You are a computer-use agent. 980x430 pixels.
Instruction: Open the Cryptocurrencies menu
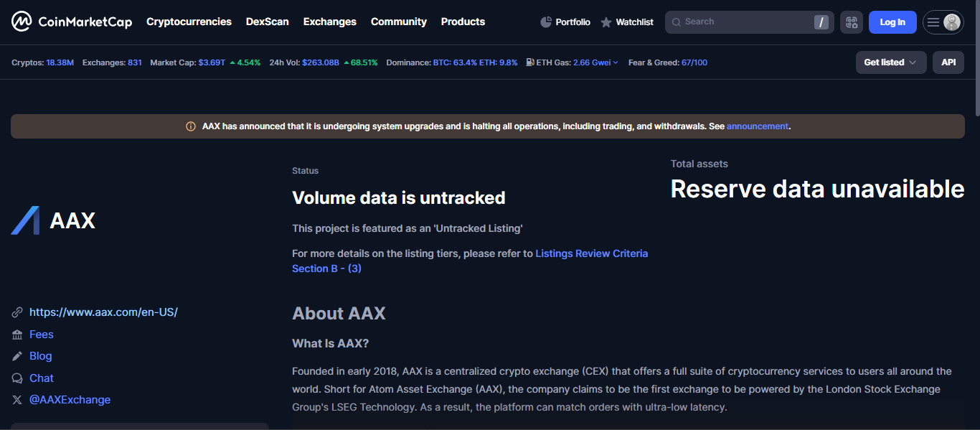point(189,22)
